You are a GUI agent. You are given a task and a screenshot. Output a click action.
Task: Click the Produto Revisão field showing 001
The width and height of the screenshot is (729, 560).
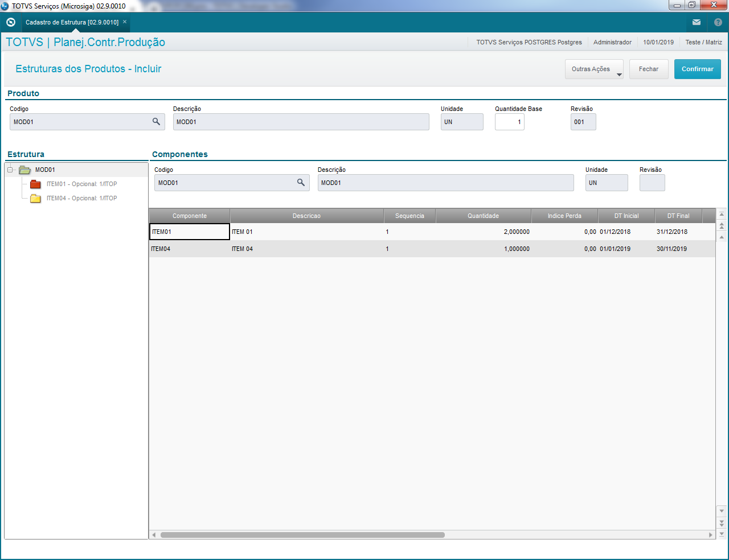pos(583,122)
